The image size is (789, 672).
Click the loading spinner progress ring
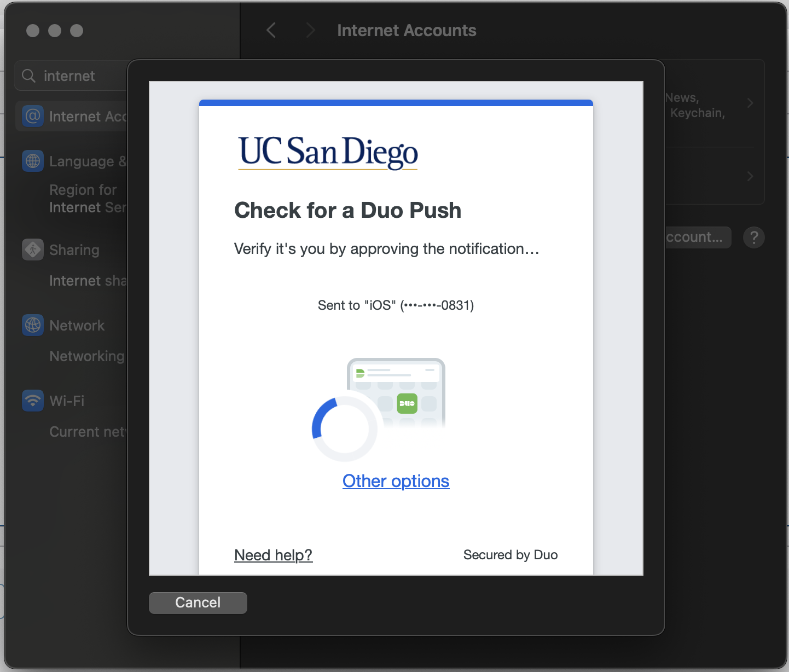[x=344, y=429]
